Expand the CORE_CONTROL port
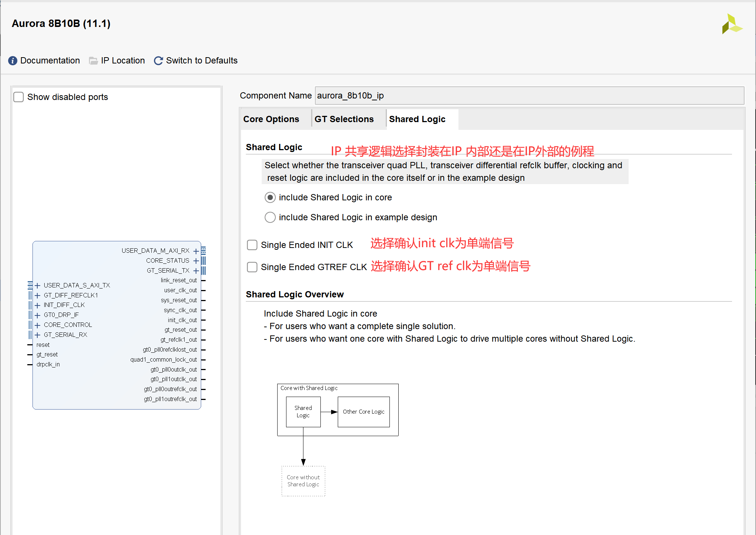The height and width of the screenshot is (535, 756). 37,325
